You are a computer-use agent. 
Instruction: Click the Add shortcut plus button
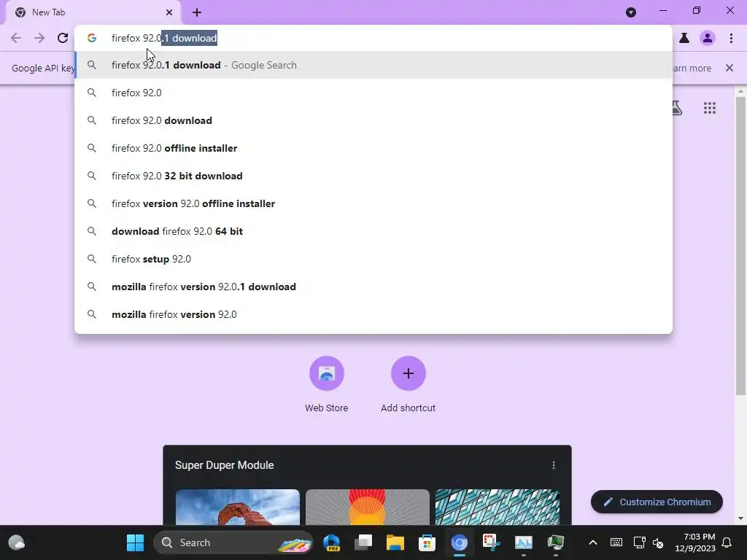tap(409, 373)
